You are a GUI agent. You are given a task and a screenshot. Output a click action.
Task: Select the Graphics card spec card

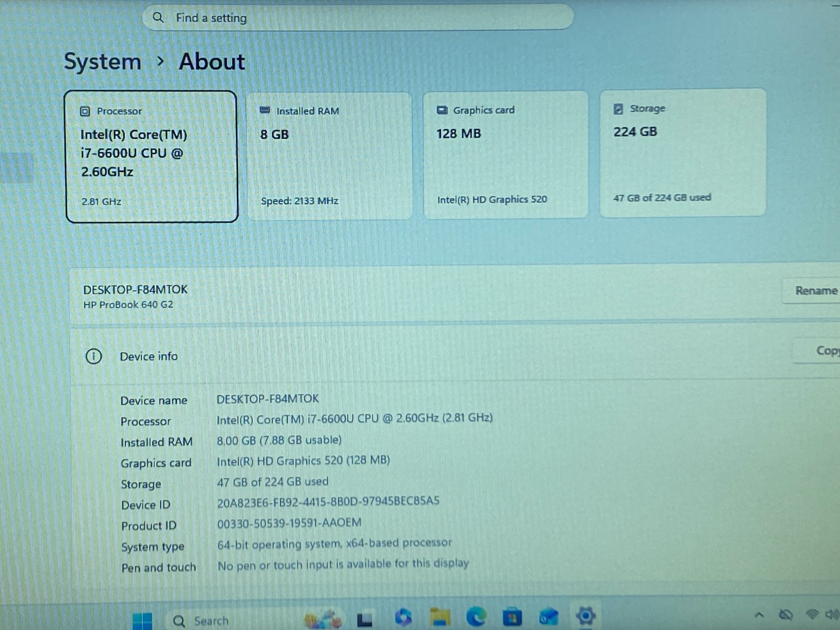coord(506,154)
